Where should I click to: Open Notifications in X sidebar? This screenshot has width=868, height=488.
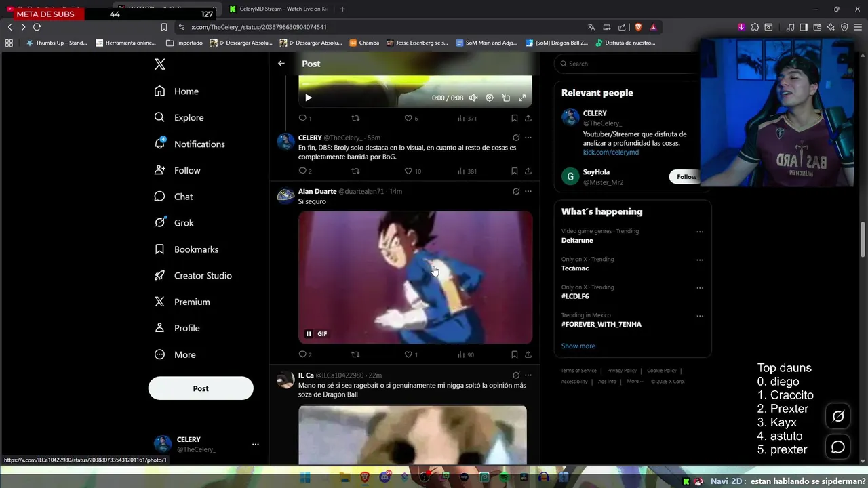[189, 144]
